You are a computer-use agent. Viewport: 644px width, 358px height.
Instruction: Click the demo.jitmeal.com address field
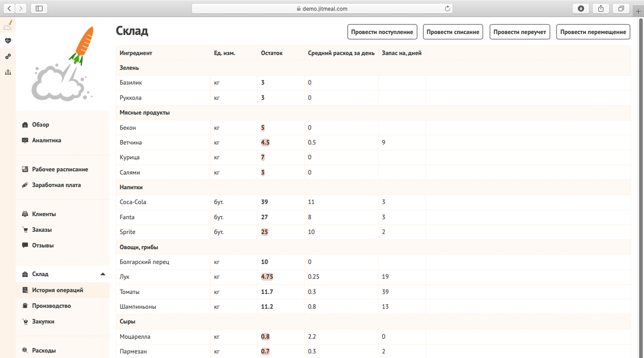pos(322,9)
